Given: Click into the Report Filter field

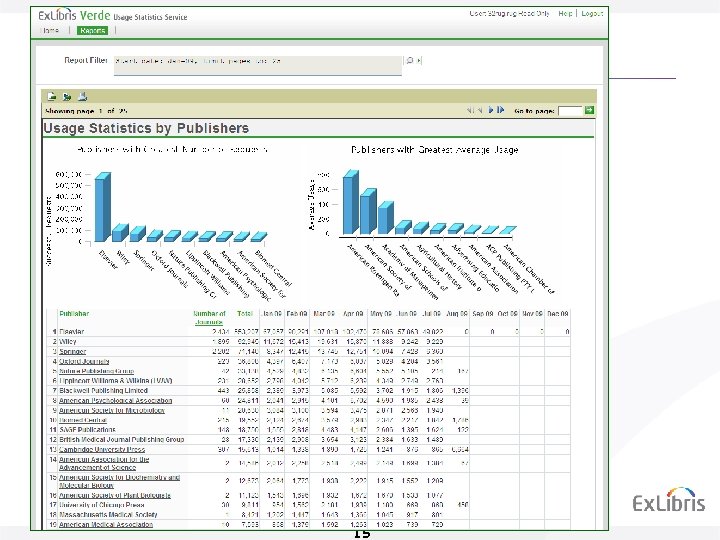Looking at the screenshot, I should [258, 65].
